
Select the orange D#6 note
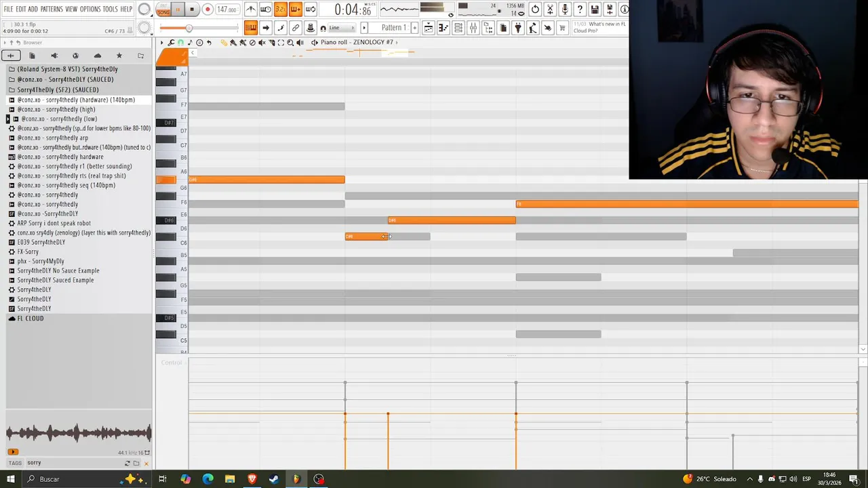(452, 220)
